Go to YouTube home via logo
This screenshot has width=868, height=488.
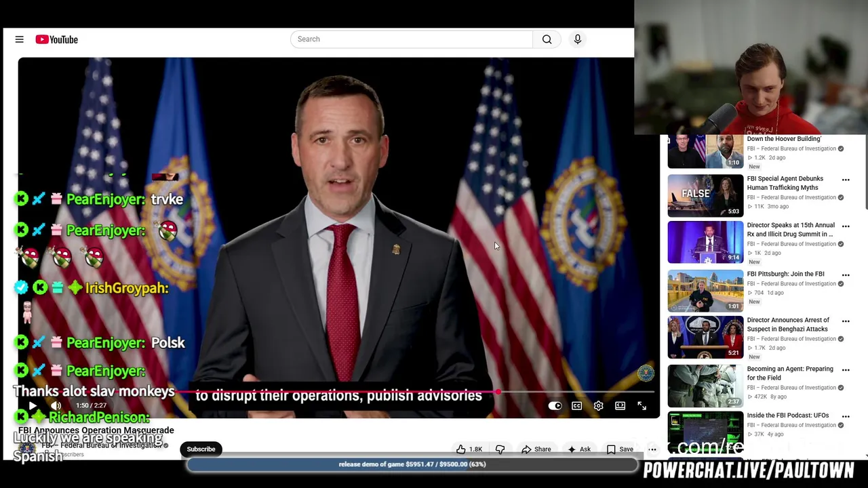coord(57,39)
